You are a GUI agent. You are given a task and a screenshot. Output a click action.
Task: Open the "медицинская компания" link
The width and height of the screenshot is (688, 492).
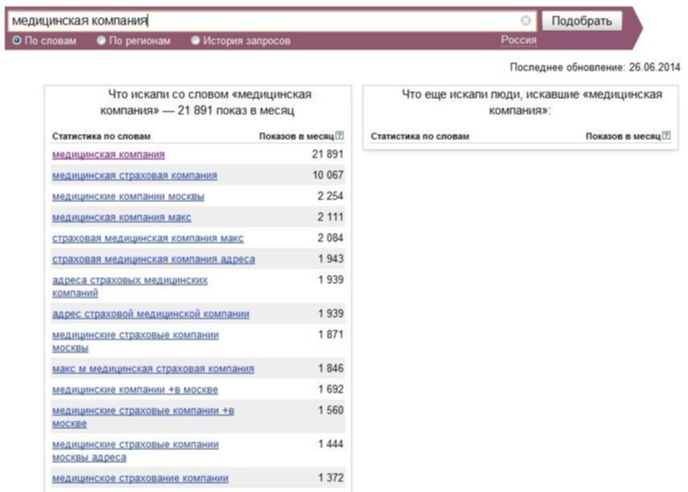pos(108,154)
